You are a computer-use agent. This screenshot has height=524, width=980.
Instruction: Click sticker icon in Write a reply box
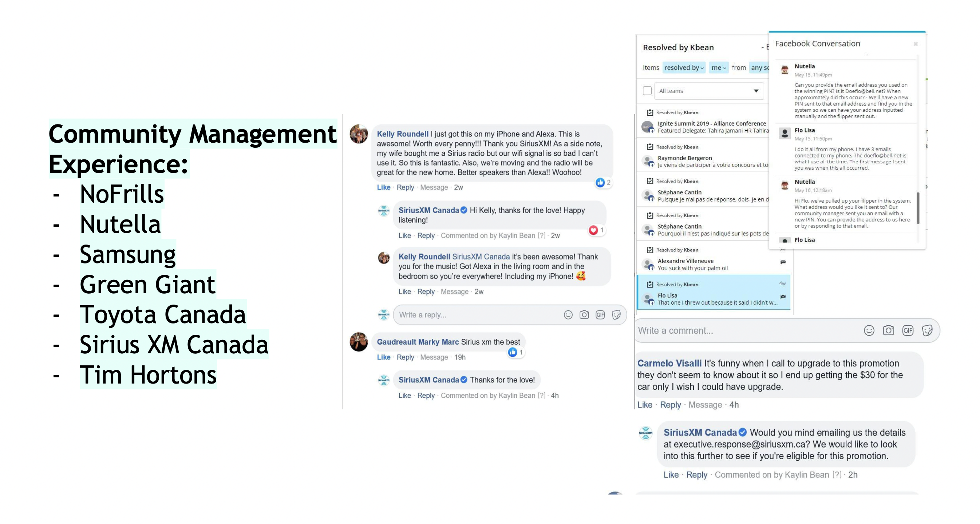click(616, 315)
